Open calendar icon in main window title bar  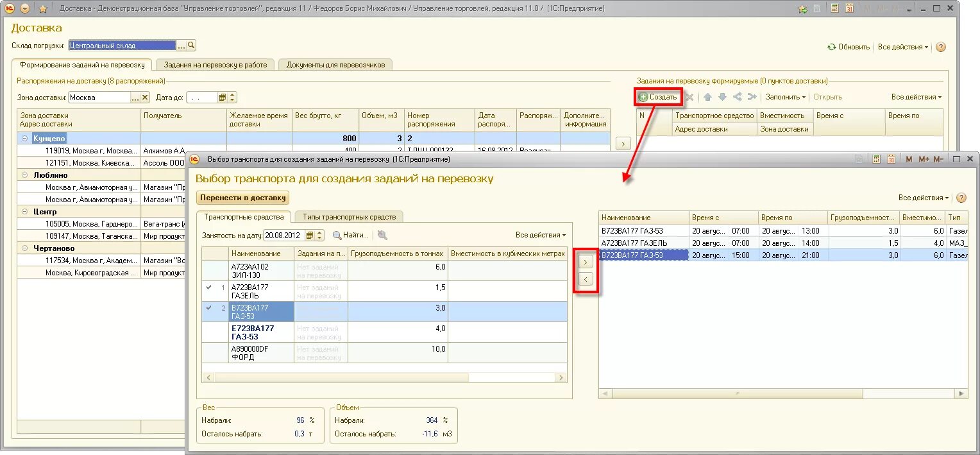point(850,9)
